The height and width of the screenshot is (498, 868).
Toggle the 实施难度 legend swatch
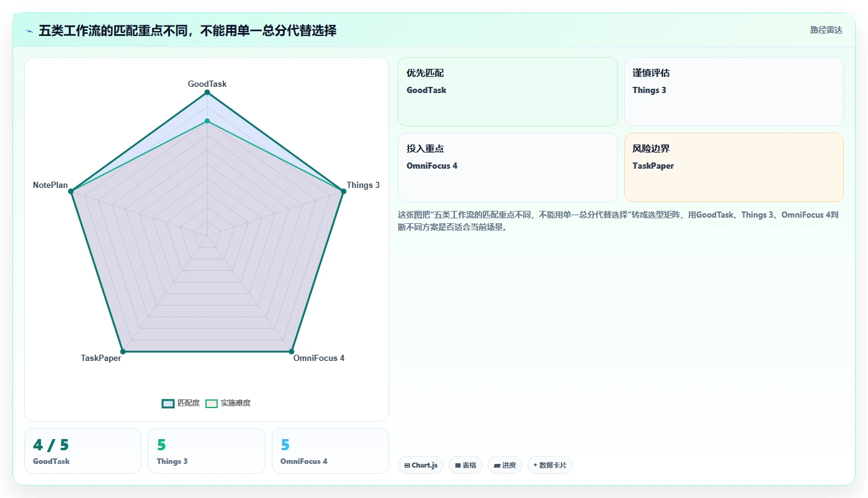[x=212, y=403]
